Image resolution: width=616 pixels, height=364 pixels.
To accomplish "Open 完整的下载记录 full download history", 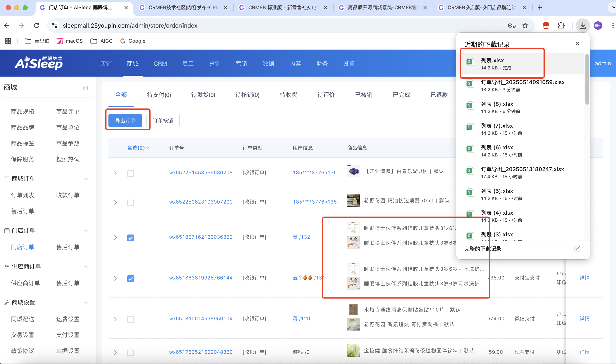I will 483,249.
